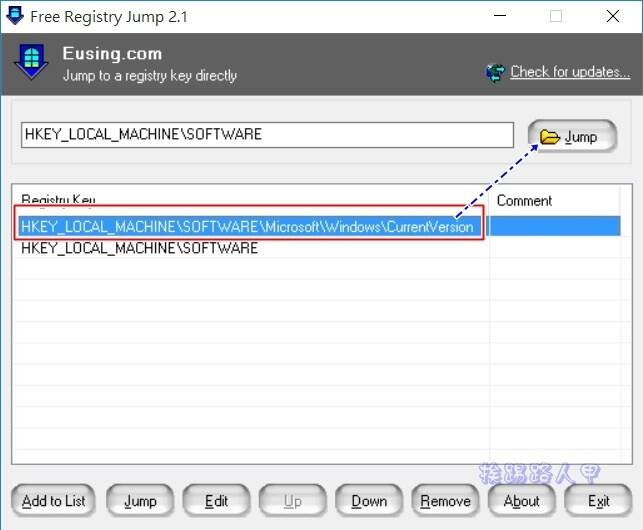The height and width of the screenshot is (530, 643).
Task: Click the Remove button
Action: (445, 500)
